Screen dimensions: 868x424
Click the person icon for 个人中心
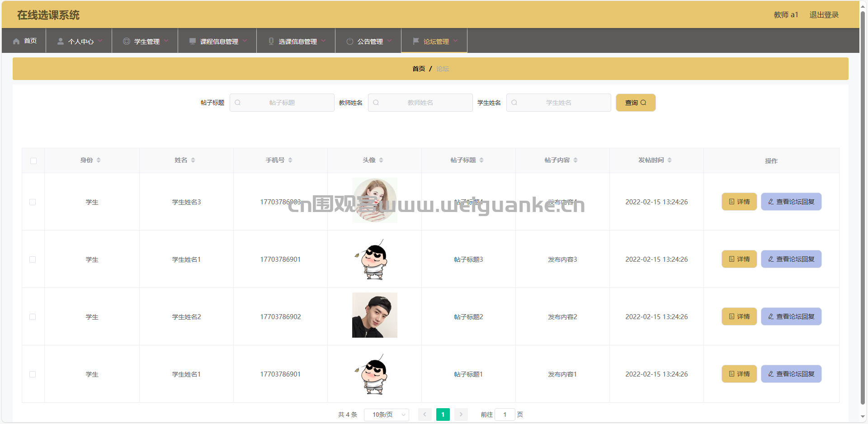point(60,41)
